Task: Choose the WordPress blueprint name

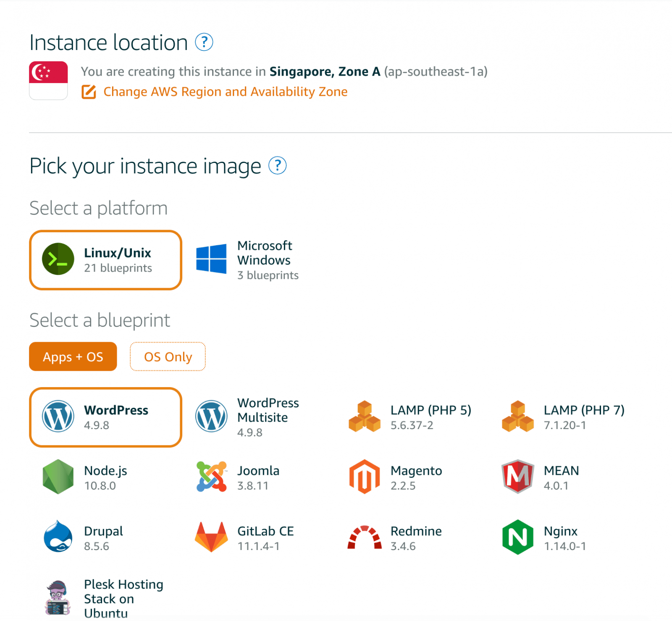Action: (x=116, y=410)
